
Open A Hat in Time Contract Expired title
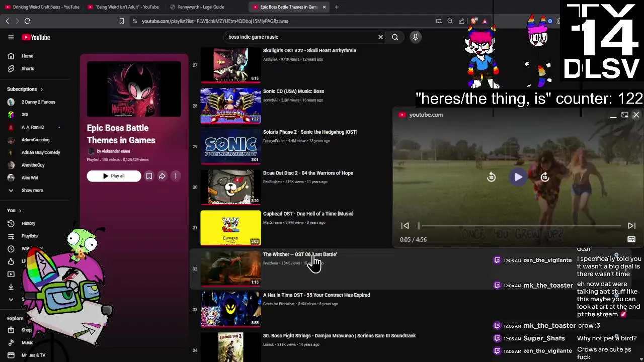[316, 295]
